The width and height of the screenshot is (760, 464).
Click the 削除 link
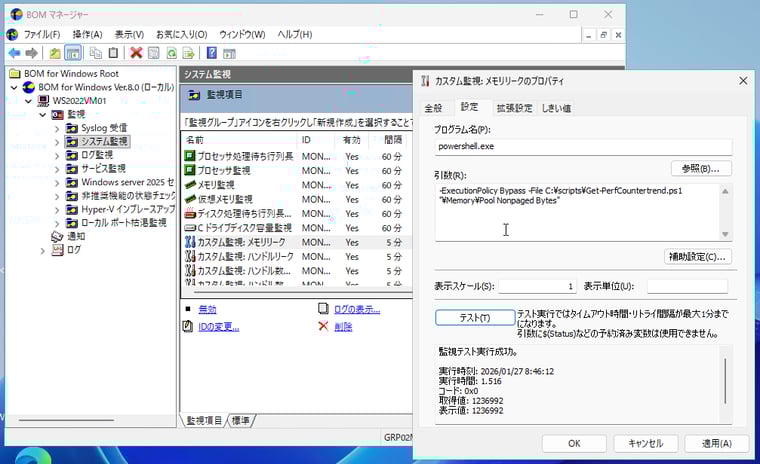click(343, 327)
